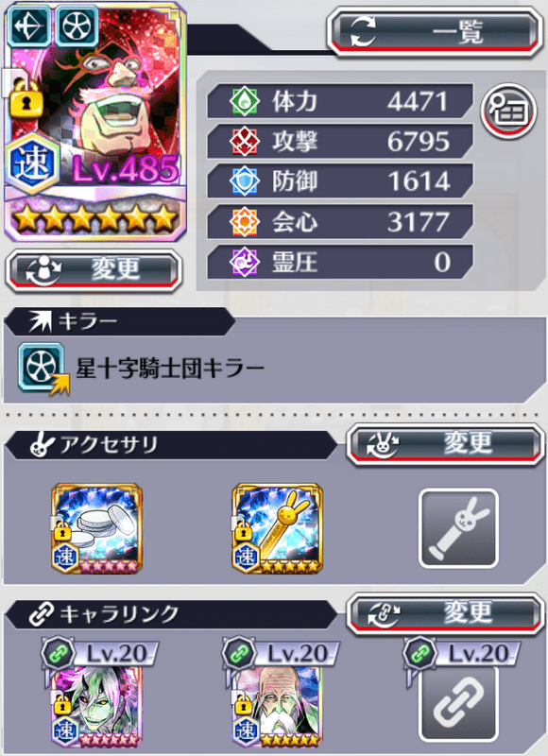
Task: Select the golden rabbit stick accessory
Action: click(277, 528)
